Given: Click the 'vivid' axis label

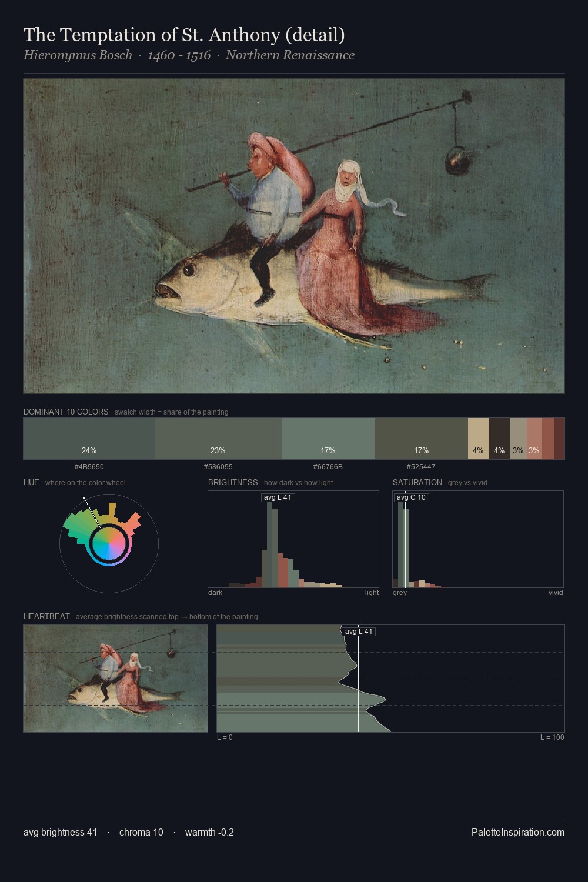Looking at the screenshot, I should [556, 593].
